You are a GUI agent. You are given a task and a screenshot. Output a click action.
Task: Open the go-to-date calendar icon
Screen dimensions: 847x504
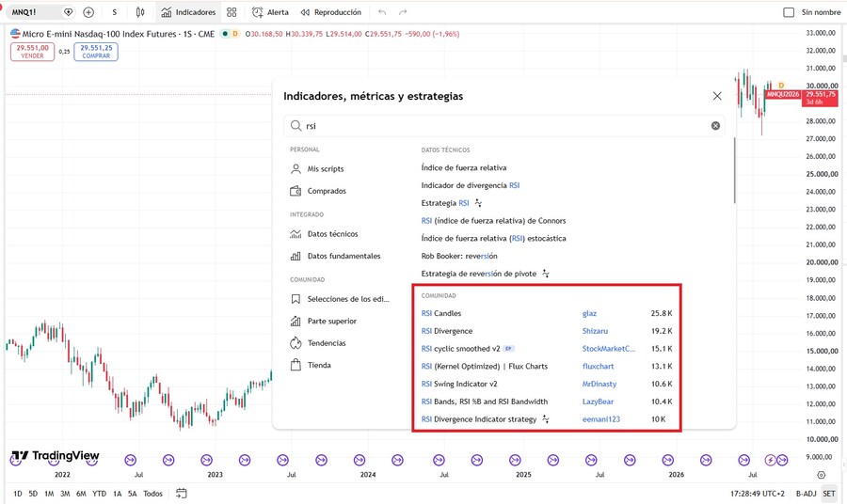point(182,494)
